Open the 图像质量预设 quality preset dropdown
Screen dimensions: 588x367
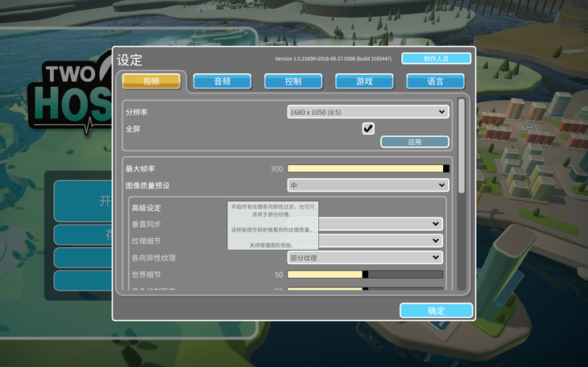point(368,185)
